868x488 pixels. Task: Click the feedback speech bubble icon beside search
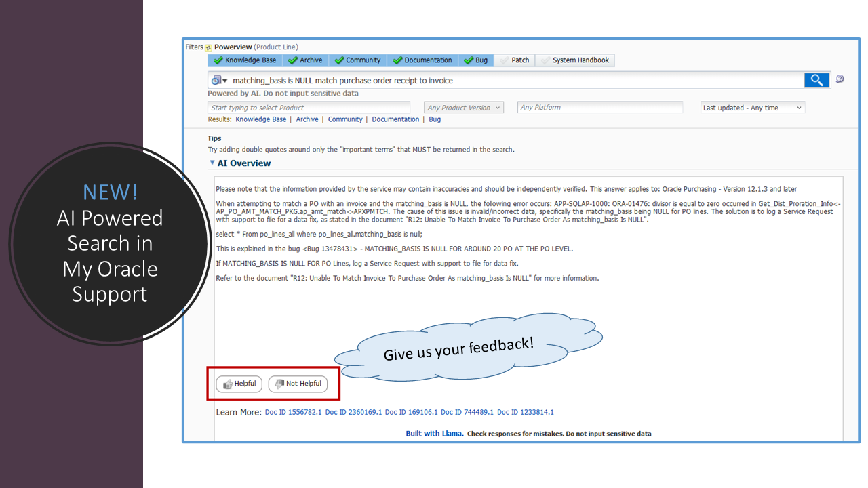840,79
